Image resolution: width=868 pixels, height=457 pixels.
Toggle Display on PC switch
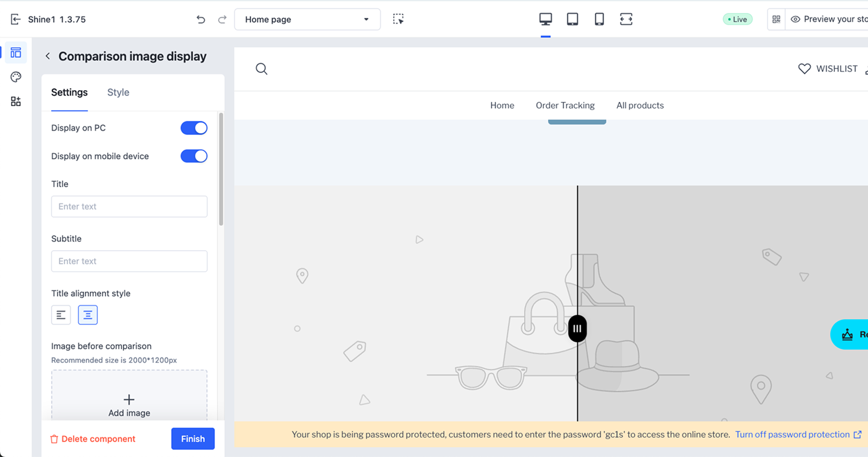(194, 128)
